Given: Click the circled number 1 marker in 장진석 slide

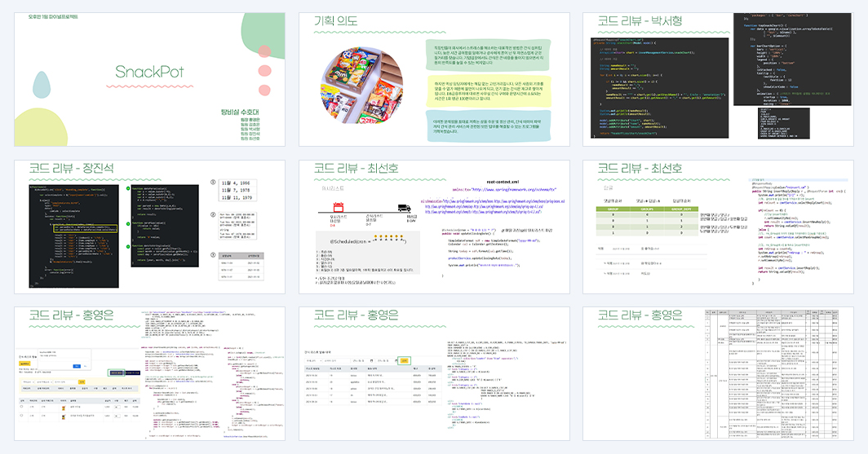Looking at the screenshot, I should tap(213, 183).
